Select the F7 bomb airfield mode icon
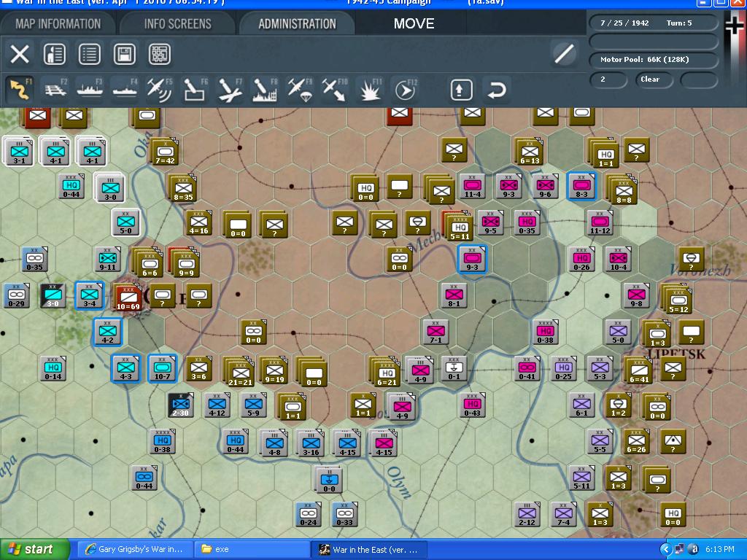The width and height of the screenshot is (747, 560). 230,90
